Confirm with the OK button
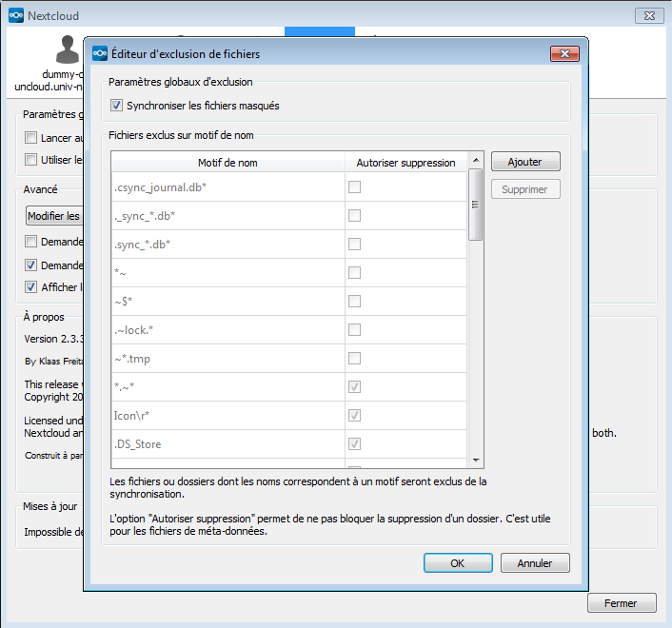 pos(457,563)
